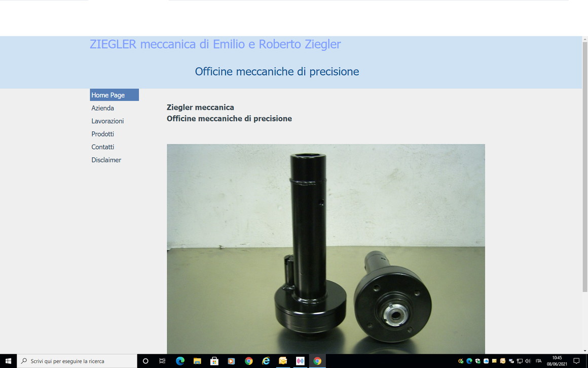Image resolution: width=588 pixels, height=368 pixels.
Task: Click the yellow mail envelope tray icon
Action: 494,361
